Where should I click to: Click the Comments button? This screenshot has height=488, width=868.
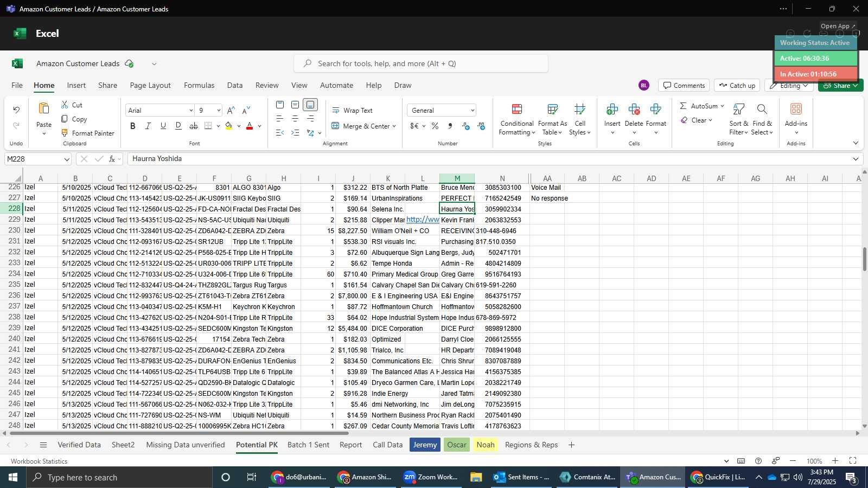684,85
